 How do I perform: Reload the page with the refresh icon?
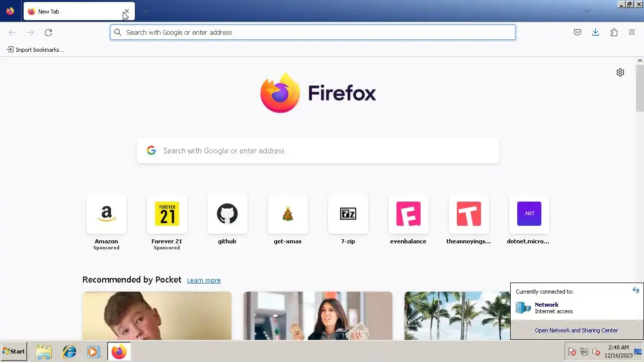click(48, 33)
